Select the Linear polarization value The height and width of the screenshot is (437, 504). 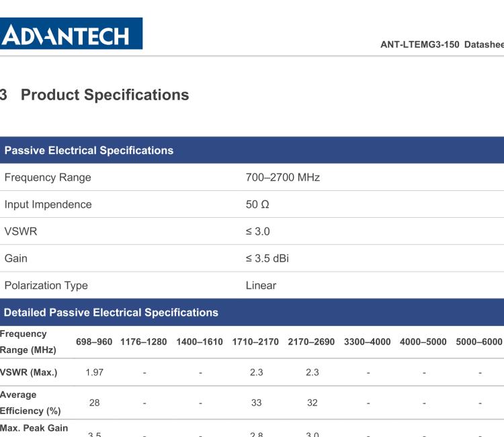coord(261,285)
